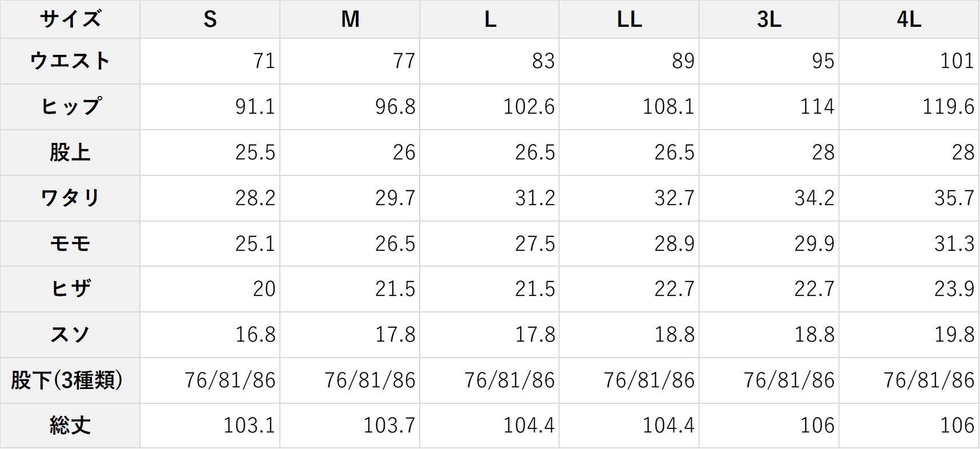Select the S size column header
The width and height of the screenshot is (980, 449).
pos(210,19)
